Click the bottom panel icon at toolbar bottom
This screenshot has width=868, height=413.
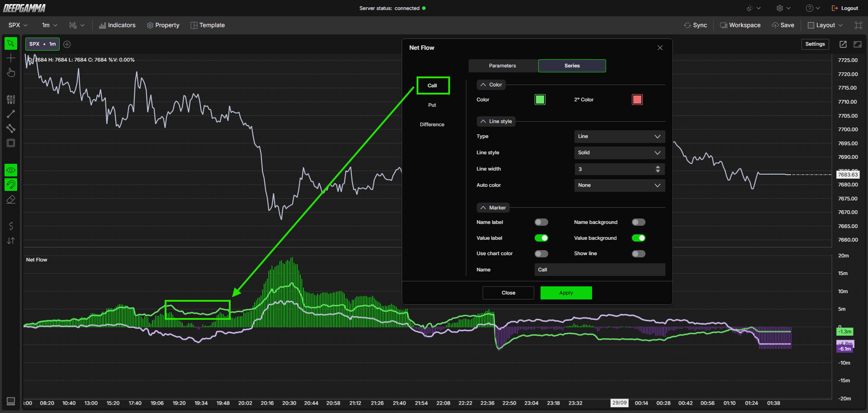[x=11, y=401]
